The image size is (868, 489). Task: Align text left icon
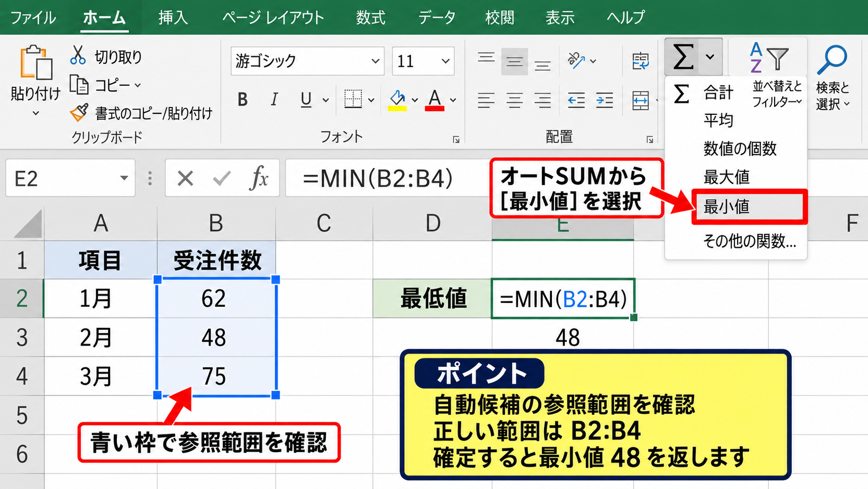[x=486, y=100]
